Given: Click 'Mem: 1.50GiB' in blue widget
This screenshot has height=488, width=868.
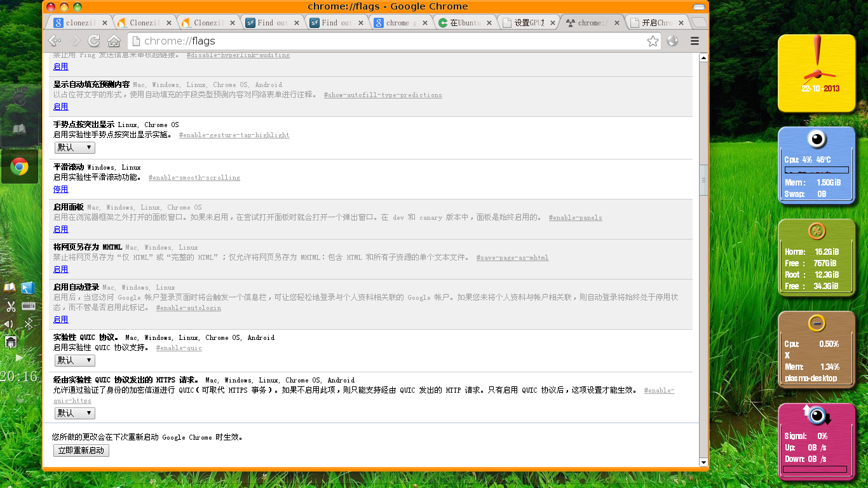Looking at the screenshot, I should (x=813, y=182).
